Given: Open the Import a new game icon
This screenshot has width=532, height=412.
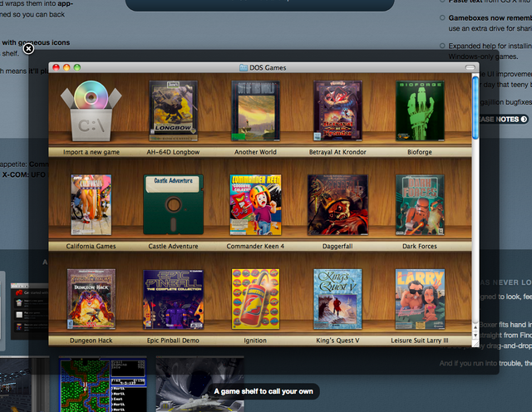Looking at the screenshot, I should pyautogui.click(x=91, y=110).
